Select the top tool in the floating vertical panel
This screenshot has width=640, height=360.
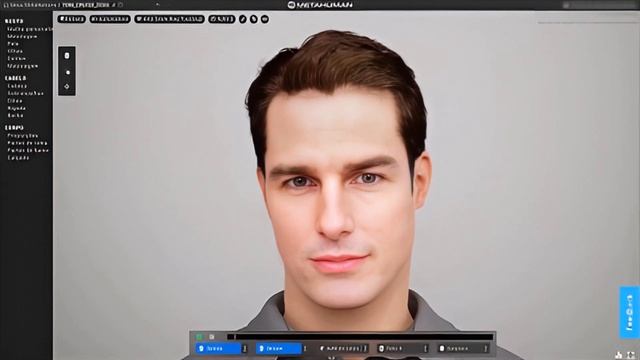(x=67, y=56)
